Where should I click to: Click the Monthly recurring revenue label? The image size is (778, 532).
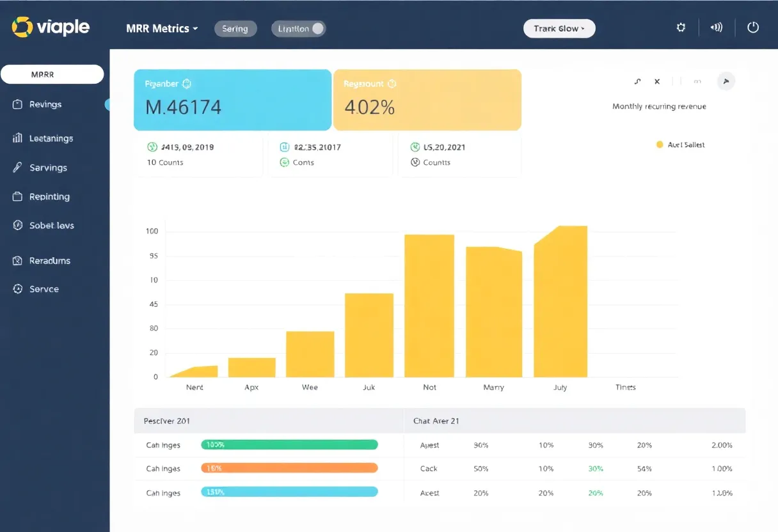659,106
